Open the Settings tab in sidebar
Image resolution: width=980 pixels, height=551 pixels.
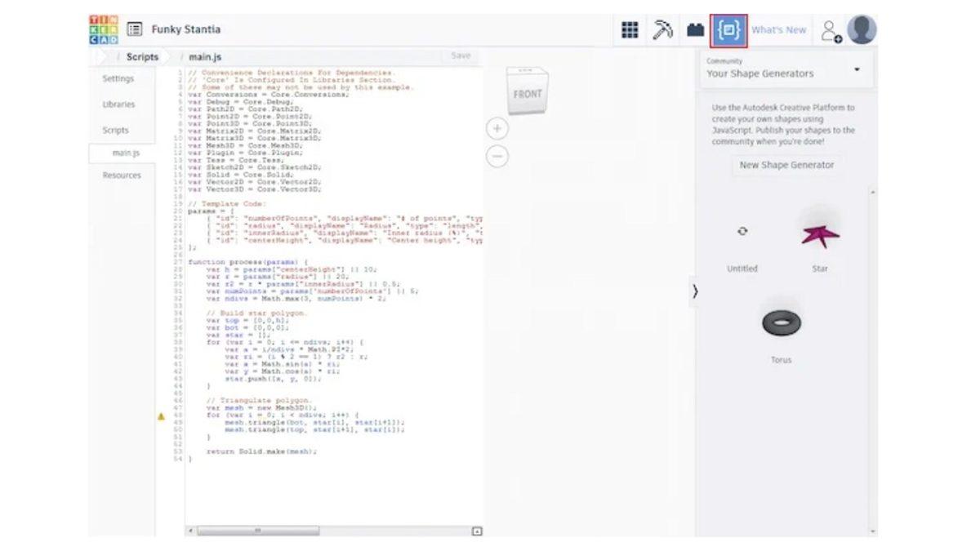(118, 79)
